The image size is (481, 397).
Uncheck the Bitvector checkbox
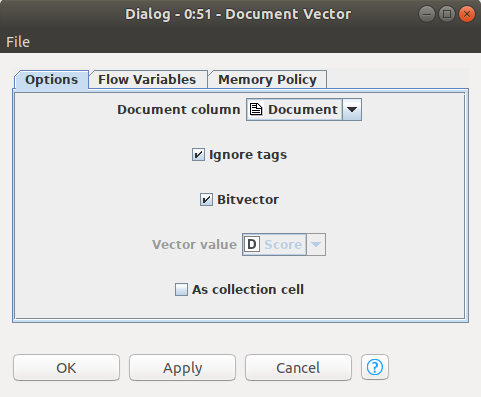(206, 200)
